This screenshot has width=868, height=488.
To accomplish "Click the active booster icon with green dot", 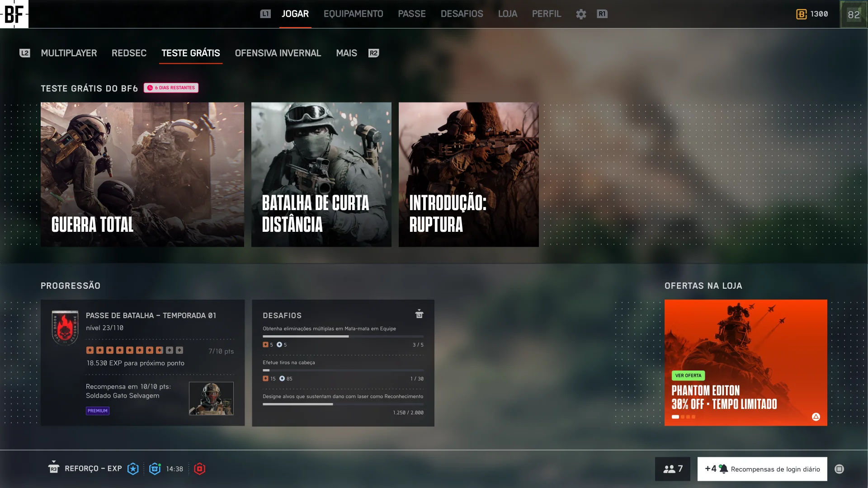I will click(155, 469).
